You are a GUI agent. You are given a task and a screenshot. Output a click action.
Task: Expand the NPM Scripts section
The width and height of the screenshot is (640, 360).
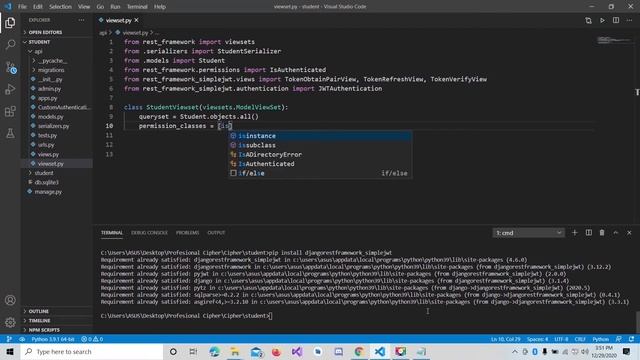pyautogui.click(x=44, y=330)
